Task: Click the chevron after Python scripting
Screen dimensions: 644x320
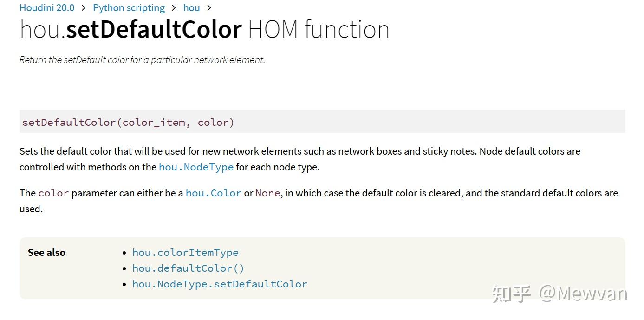Action: pyautogui.click(x=174, y=8)
